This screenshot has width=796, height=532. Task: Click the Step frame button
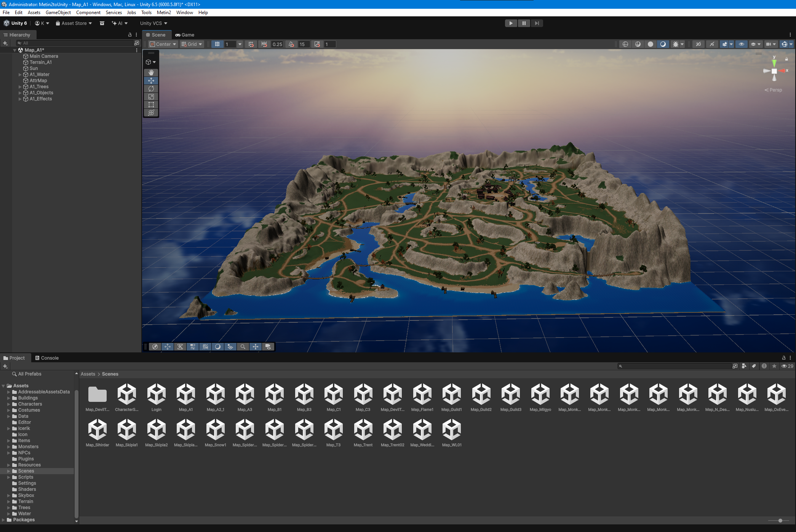tap(537, 23)
